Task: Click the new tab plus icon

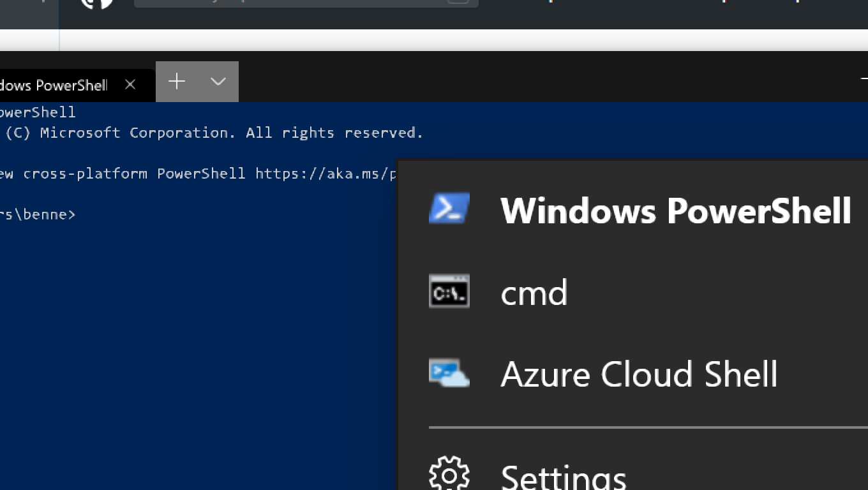Action: pos(176,82)
